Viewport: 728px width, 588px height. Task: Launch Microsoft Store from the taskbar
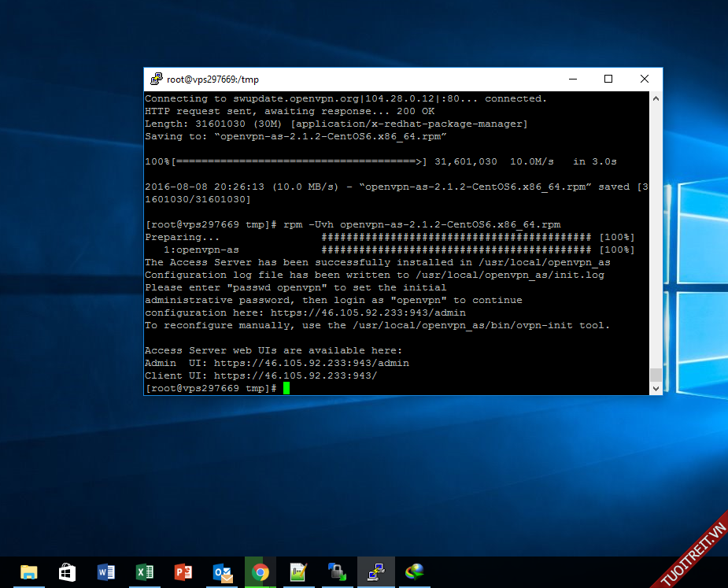(67, 572)
